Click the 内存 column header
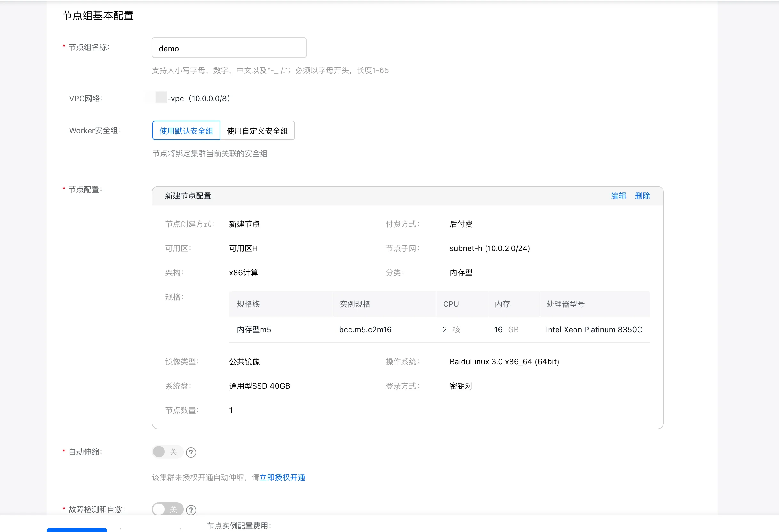The height and width of the screenshot is (532, 779). tap(502, 304)
